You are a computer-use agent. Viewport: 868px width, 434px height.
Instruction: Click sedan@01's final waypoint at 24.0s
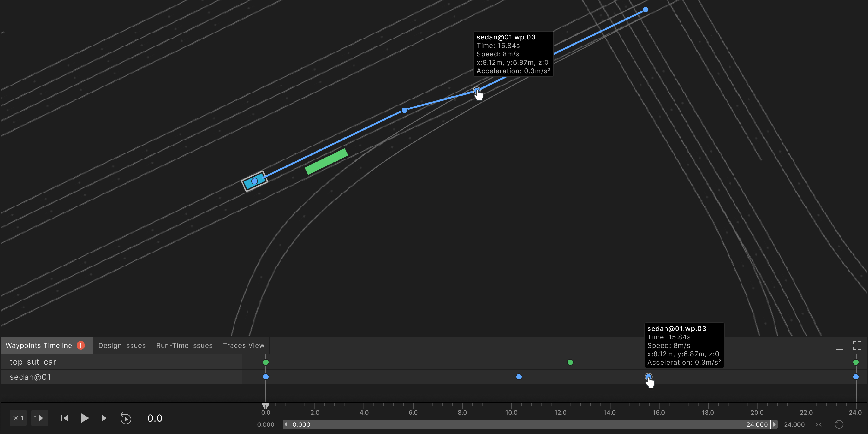coord(856,377)
